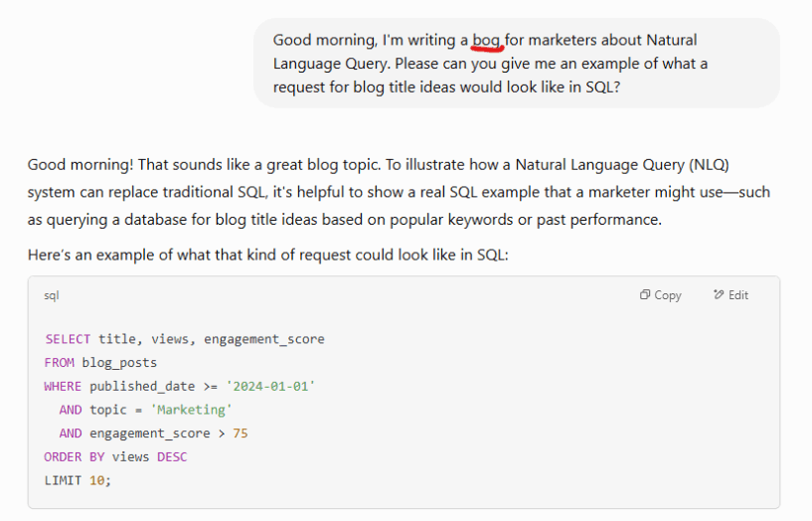Click the number 75 in the query
812x521 pixels.
[x=241, y=434]
